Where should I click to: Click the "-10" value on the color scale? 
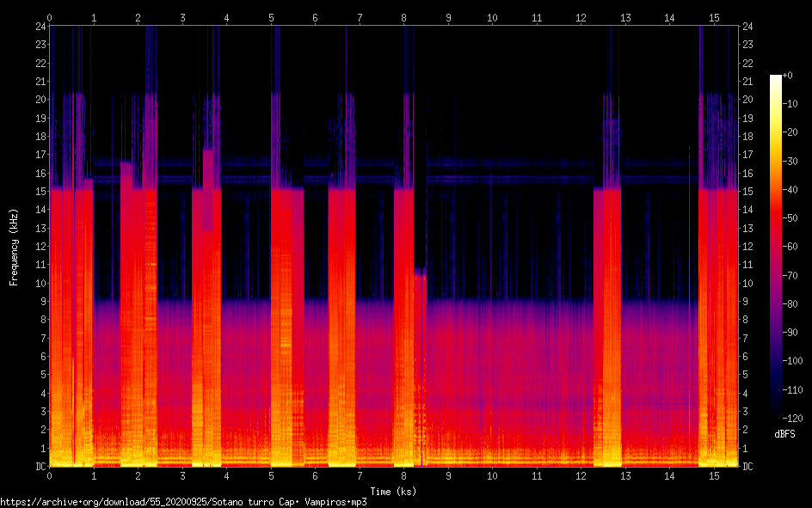pos(790,104)
